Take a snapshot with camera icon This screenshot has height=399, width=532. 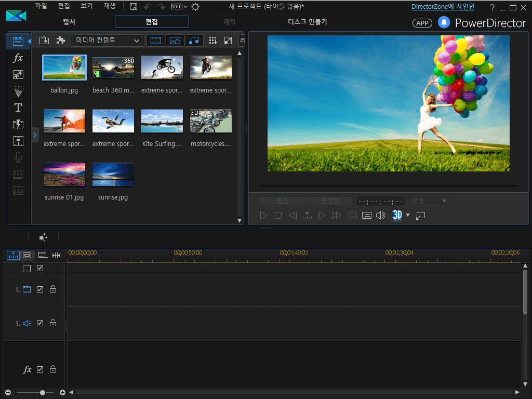[352, 215]
